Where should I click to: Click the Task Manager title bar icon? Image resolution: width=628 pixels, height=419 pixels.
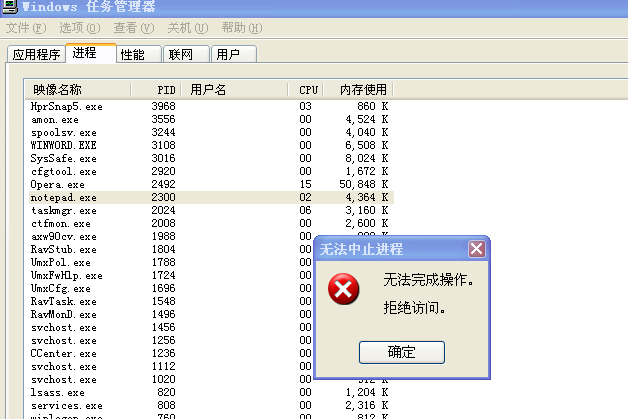click(x=10, y=6)
